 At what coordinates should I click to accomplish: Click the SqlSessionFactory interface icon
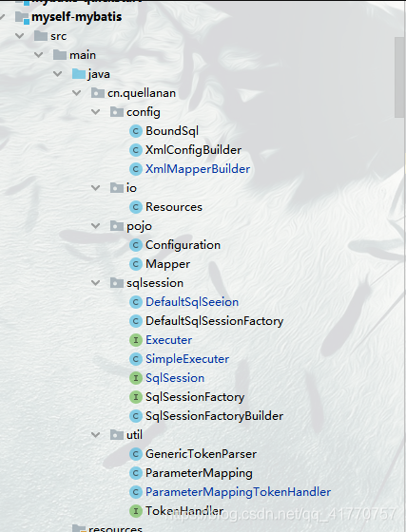(136, 397)
